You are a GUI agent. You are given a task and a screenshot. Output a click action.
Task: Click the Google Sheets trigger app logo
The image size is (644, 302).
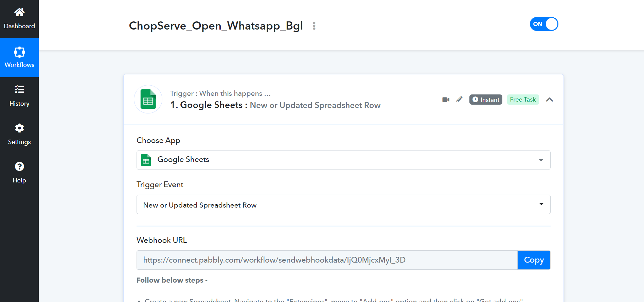point(148,99)
